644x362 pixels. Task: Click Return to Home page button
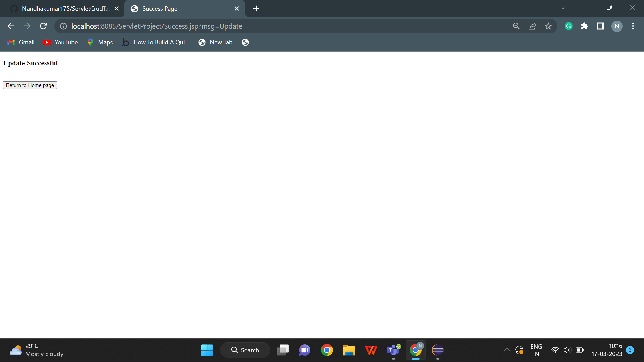click(30, 85)
